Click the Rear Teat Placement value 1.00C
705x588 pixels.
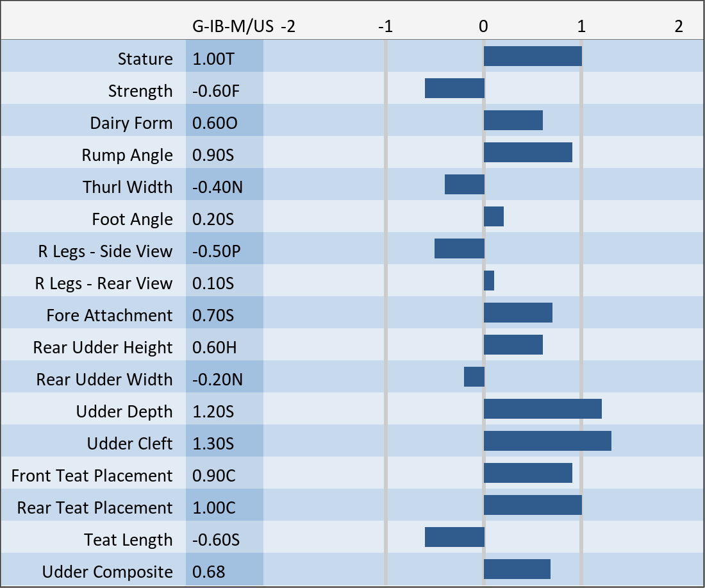coord(214,508)
